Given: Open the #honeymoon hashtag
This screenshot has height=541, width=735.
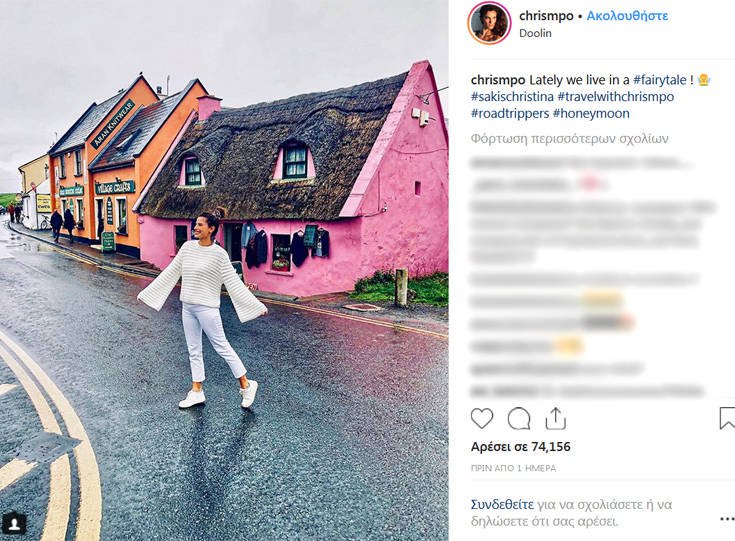Looking at the screenshot, I should tap(591, 114).
